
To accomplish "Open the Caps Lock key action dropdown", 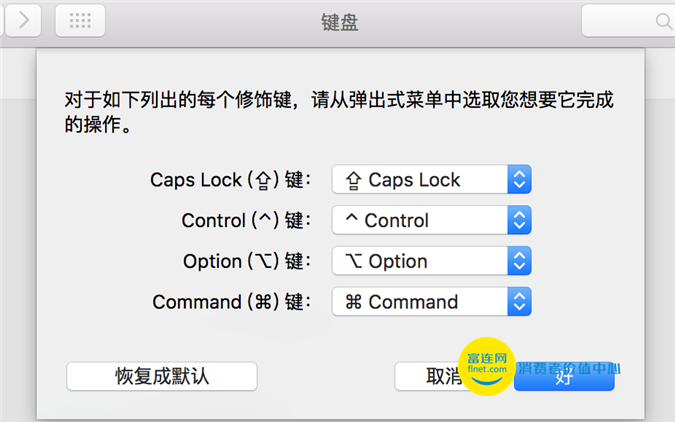I will [431, 180].
